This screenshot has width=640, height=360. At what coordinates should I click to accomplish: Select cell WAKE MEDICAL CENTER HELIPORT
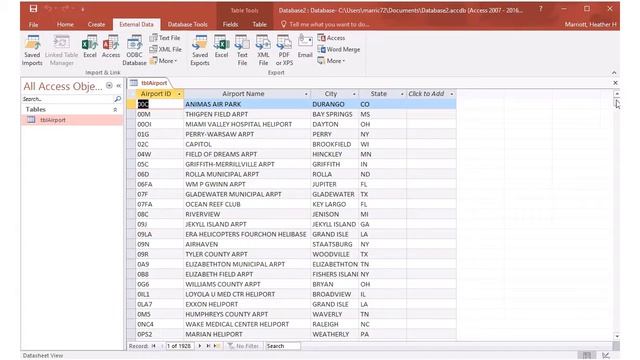point(247,324)
